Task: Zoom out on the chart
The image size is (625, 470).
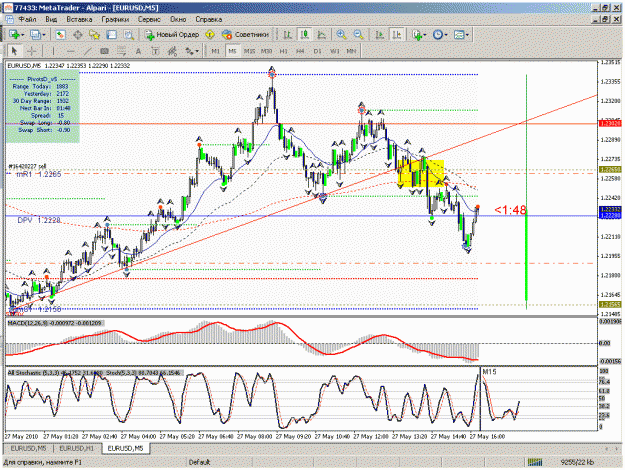Action: click(358, 35)
